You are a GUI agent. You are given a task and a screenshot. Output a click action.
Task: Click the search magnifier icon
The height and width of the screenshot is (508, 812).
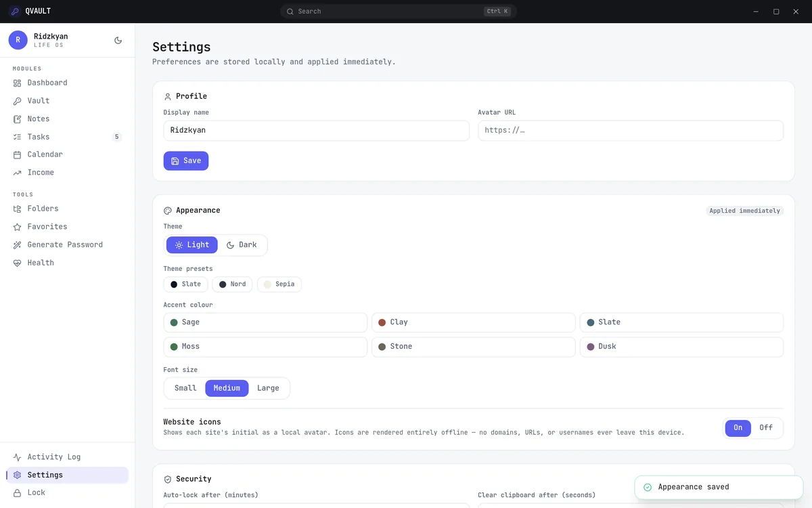(x=290, y=12)
